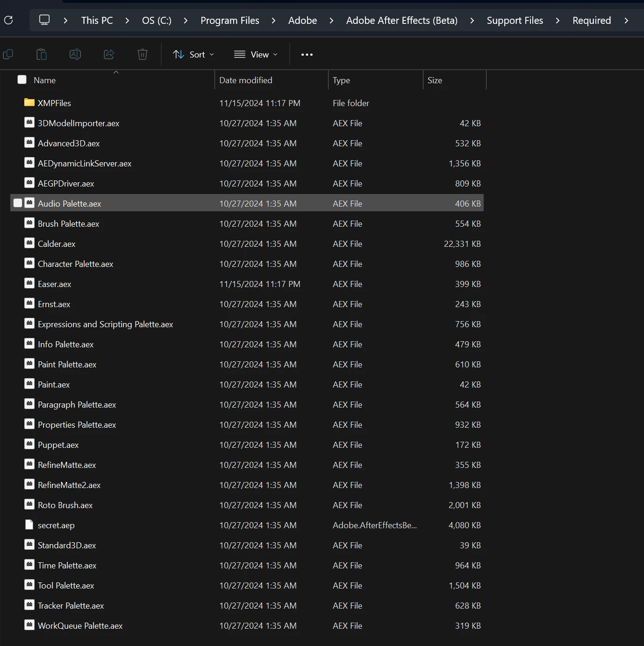Click the Puppet.aex file icon

click(29, 444)
